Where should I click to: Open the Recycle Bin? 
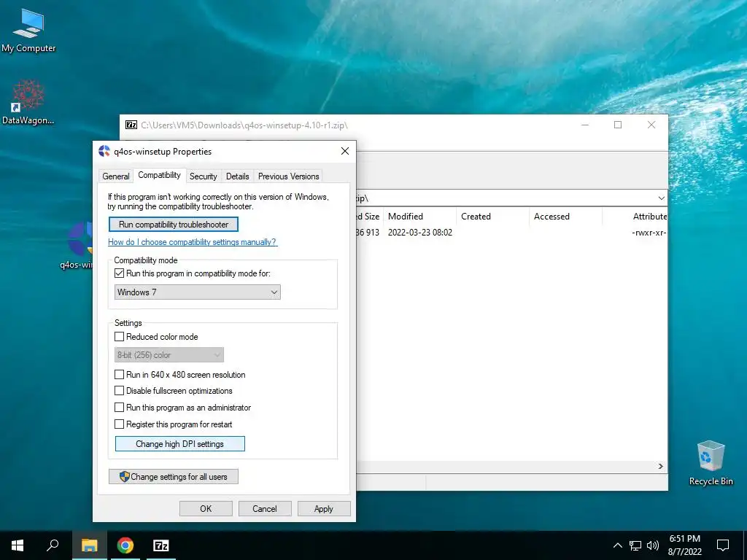click(711, 463)
